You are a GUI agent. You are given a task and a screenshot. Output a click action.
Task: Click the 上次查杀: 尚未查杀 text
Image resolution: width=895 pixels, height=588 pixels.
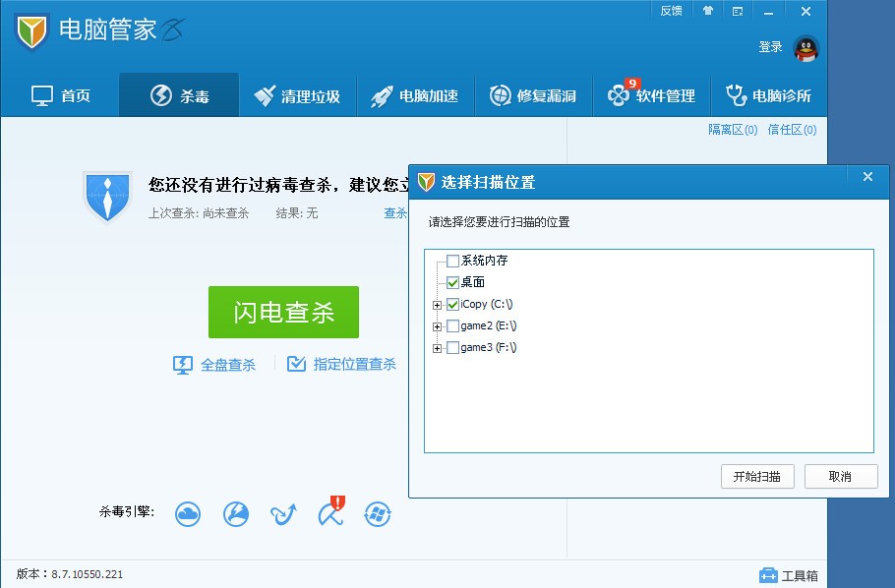(x=199, y=213)
